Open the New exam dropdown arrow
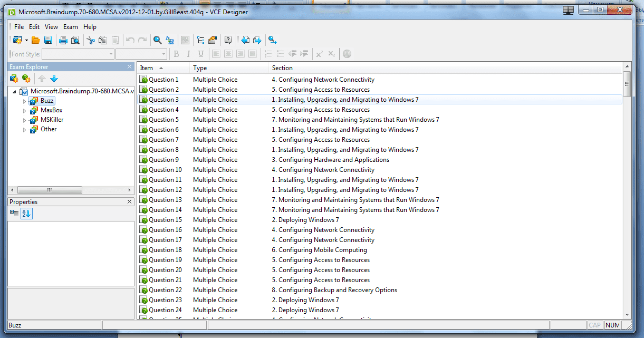 coord(26,40)
